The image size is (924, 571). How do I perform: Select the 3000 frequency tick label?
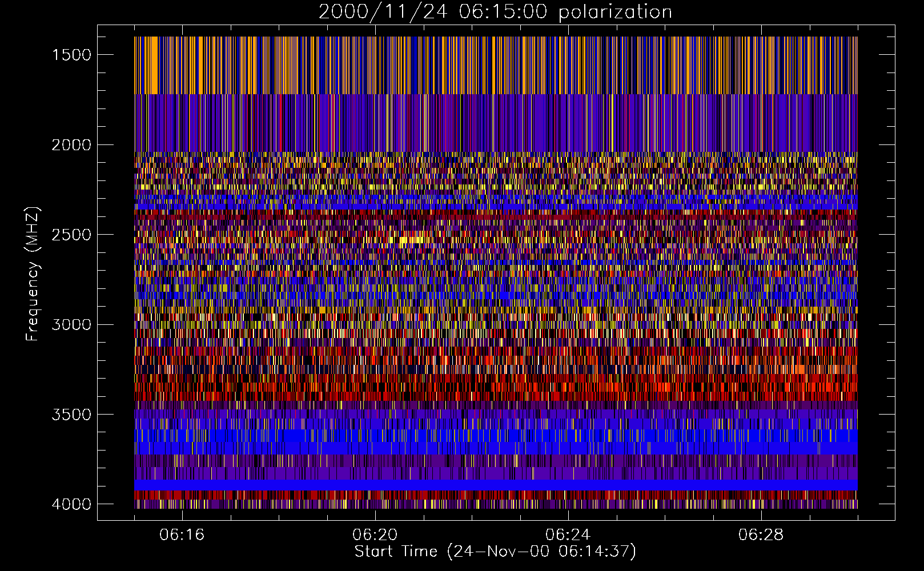pos(71,325)
